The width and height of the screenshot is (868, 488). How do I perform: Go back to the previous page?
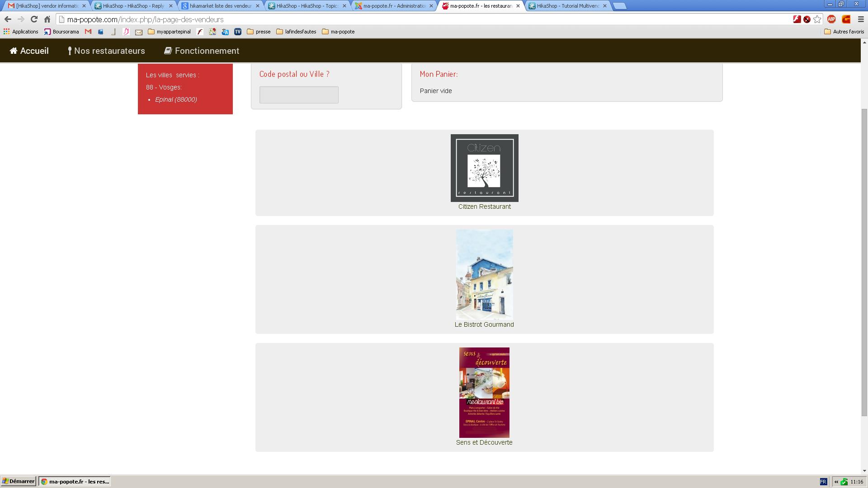[8, 19]
